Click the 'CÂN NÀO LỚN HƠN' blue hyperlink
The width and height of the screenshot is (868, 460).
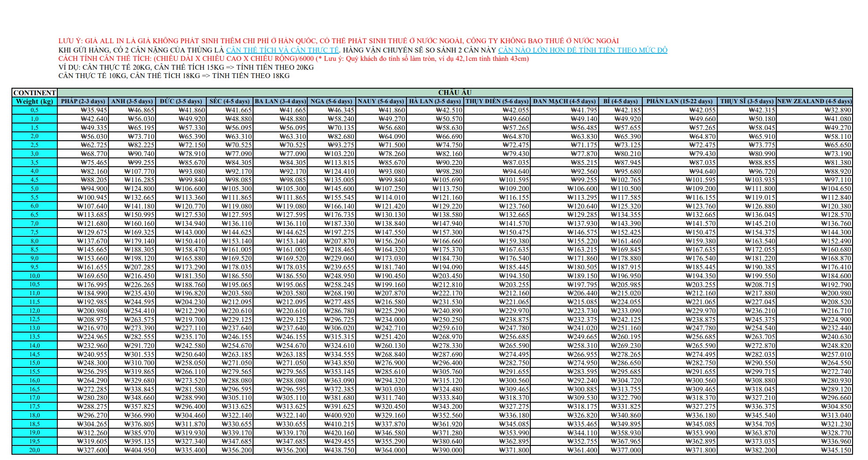582,50
